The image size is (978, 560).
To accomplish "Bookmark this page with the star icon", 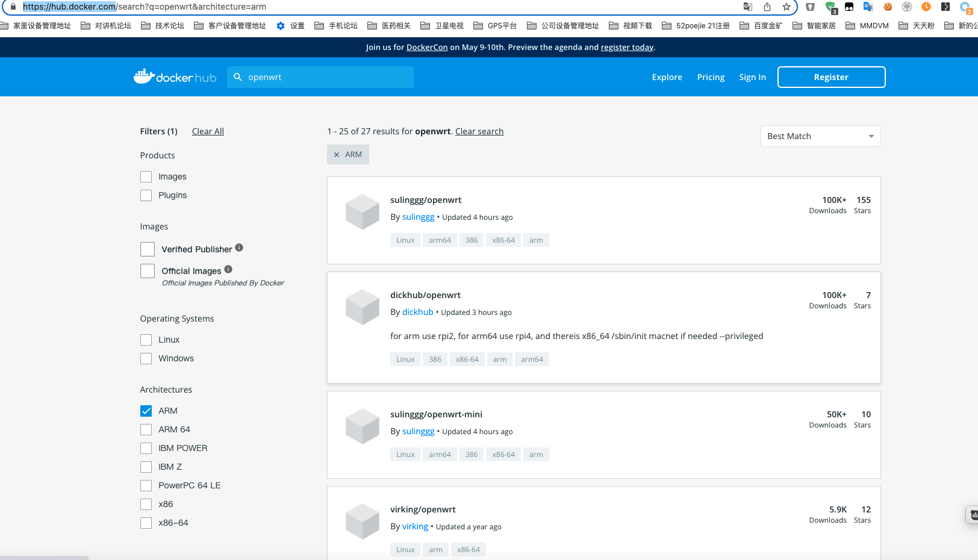I will click(x=786, y=7).
